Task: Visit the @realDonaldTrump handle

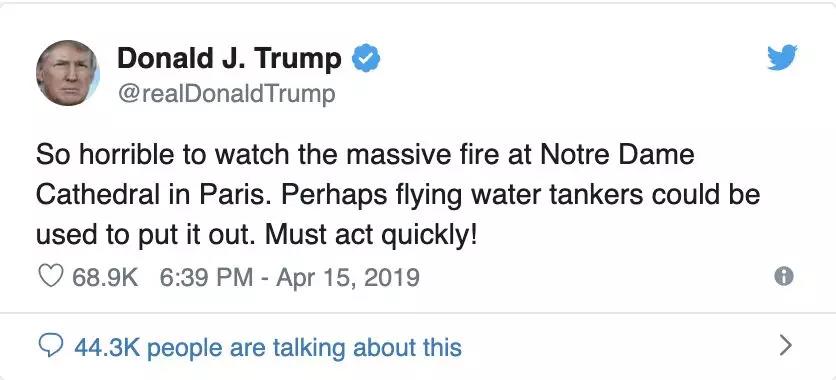Action: 226,94
